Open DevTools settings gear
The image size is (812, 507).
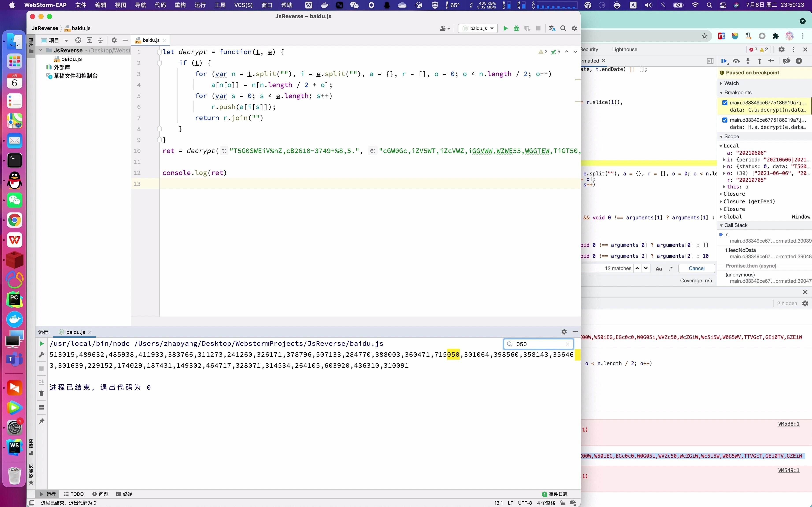(x=781, y=50)
